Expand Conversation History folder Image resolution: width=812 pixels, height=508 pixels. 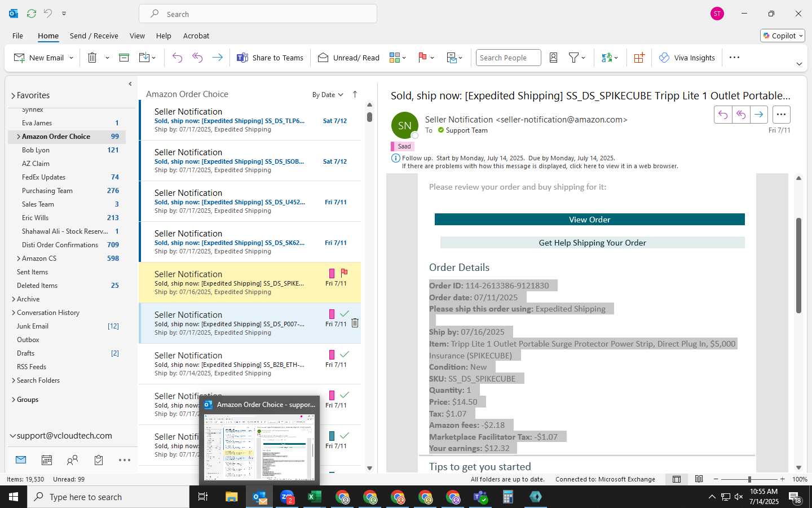point(14,313)
